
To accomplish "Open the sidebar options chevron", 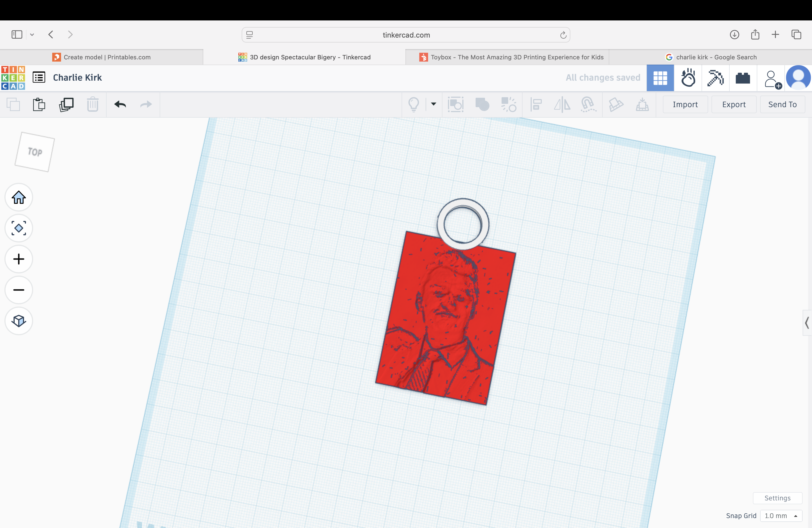I will (32, 35).
